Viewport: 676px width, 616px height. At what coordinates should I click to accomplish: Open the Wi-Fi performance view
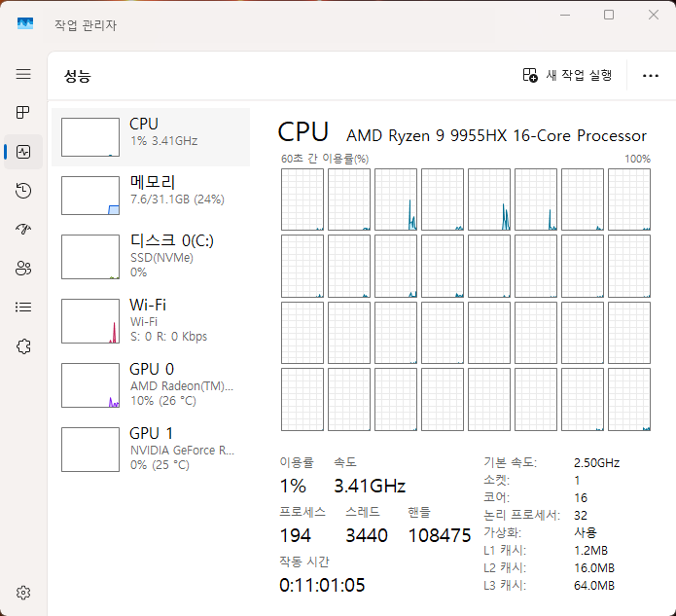151,320
